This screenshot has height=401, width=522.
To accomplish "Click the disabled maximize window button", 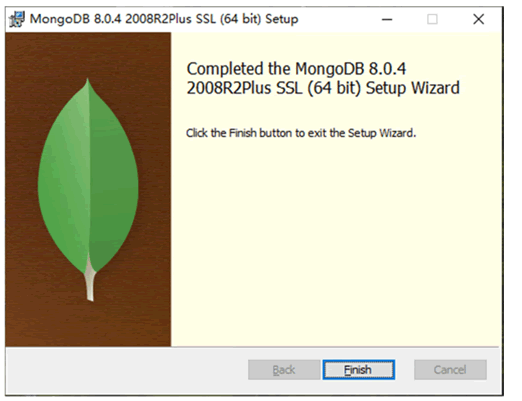I will (x=432, y=19).
